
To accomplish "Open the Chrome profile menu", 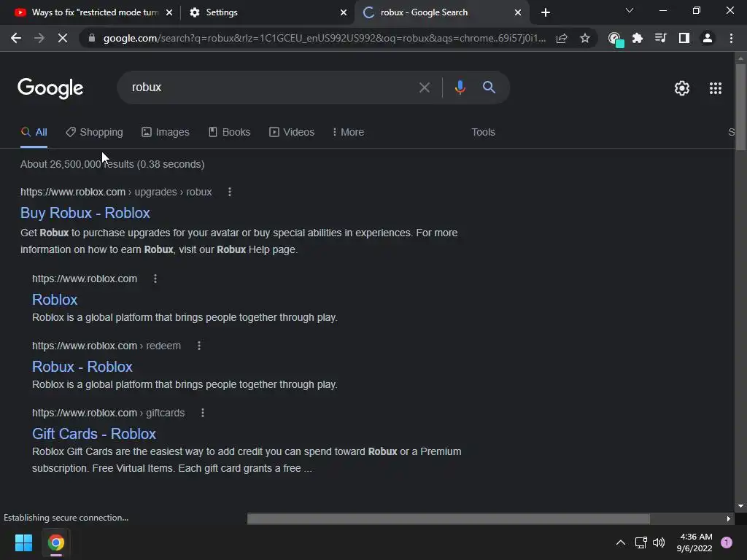I will pos(708,38).
